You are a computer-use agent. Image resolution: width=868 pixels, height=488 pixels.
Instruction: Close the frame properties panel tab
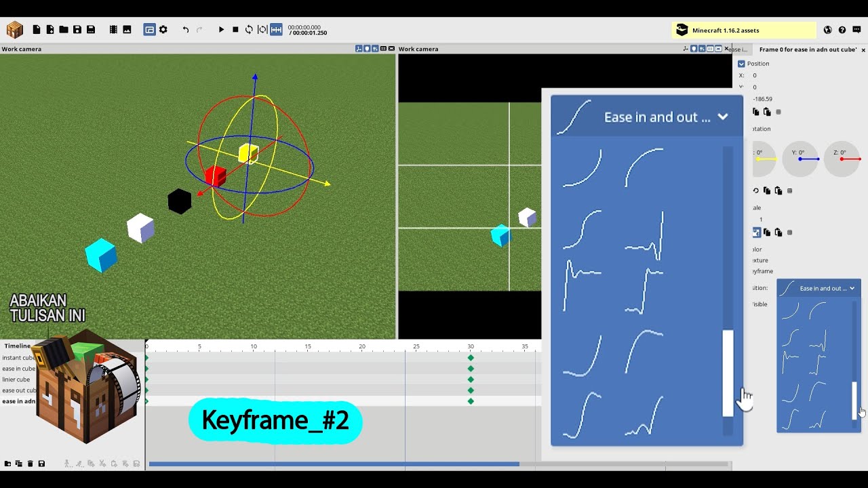[864, 49]
